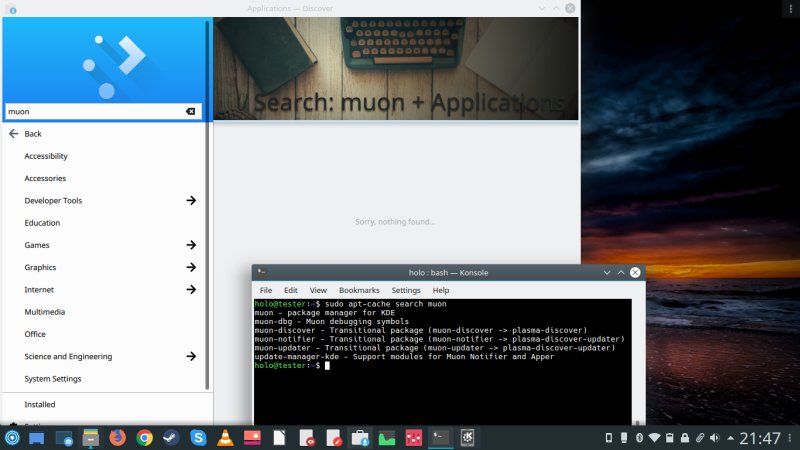This screenshot has width=800, height=450.
Task: Show Installed applications in Discover
Action: coord(40,405)
